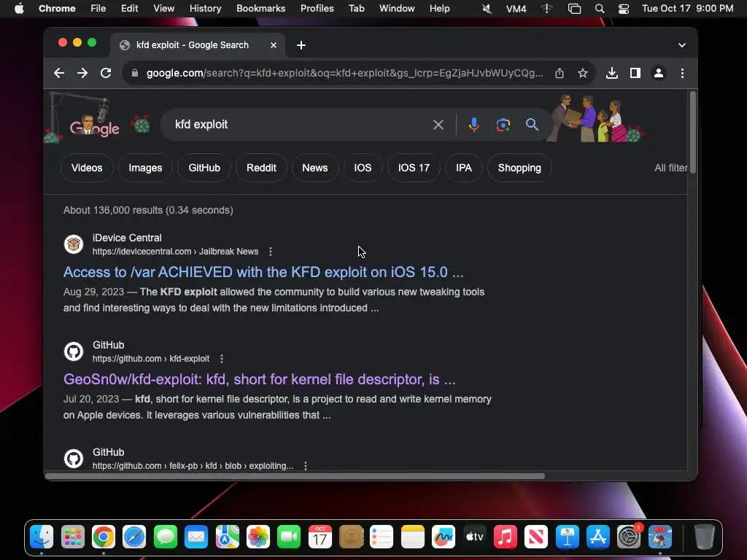The height and width of the screenshot is (560, 747).
Task: Filter results by Videos
Action: point(87,168)
